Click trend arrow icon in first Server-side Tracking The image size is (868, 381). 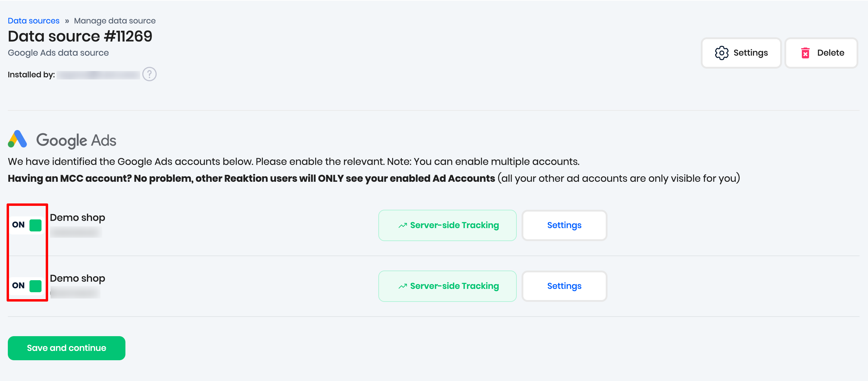403,226
